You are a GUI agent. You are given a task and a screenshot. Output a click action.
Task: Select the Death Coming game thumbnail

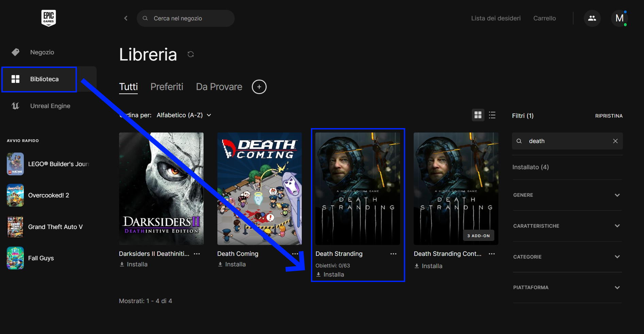(259, 189)
